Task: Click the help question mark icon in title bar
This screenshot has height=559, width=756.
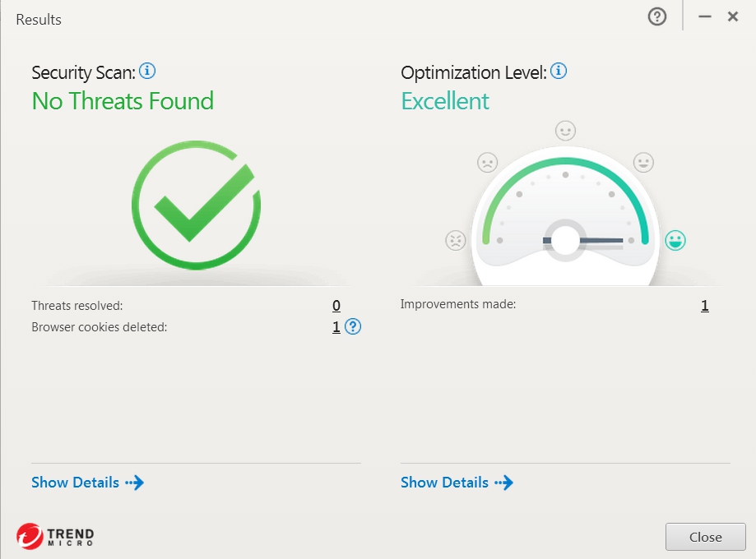Action: coord(657,16)
